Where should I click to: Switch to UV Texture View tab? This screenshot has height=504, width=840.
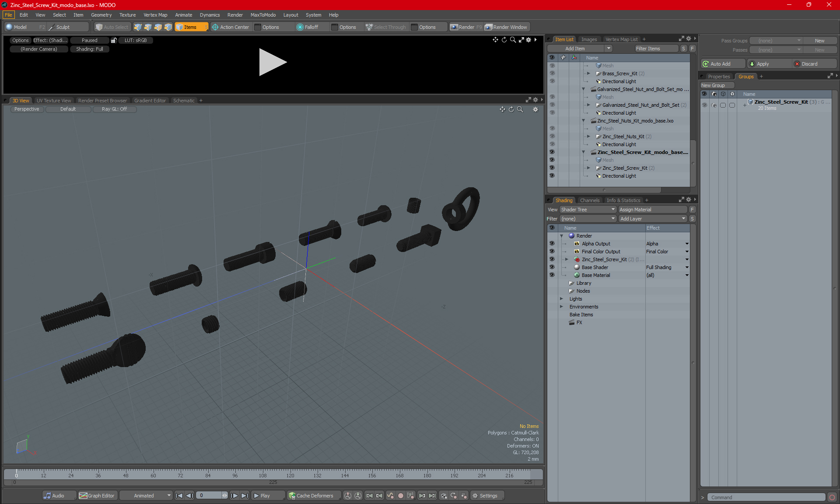[x=54, y=101]
